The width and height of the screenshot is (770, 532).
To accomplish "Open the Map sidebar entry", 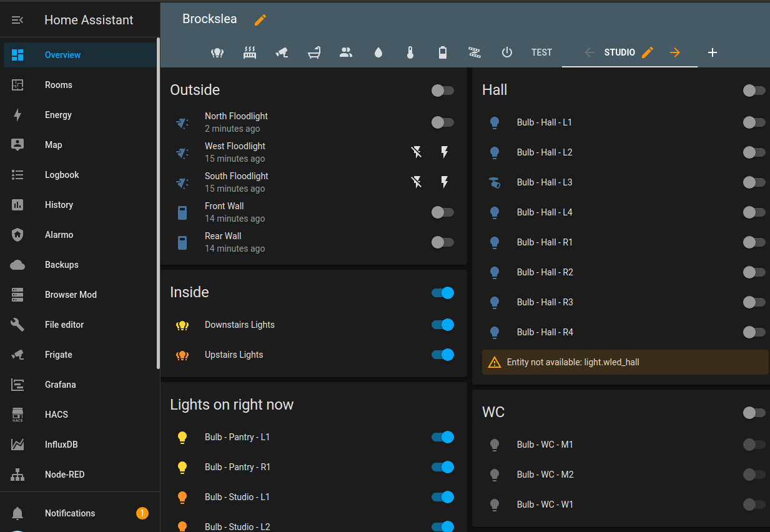I will coord(80,145).
